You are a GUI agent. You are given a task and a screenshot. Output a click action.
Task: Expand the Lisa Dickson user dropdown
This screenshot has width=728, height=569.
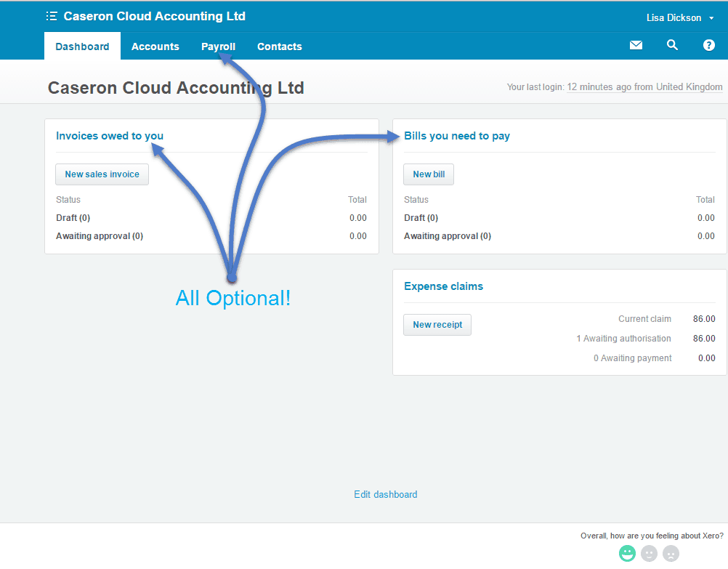(680, 17)
